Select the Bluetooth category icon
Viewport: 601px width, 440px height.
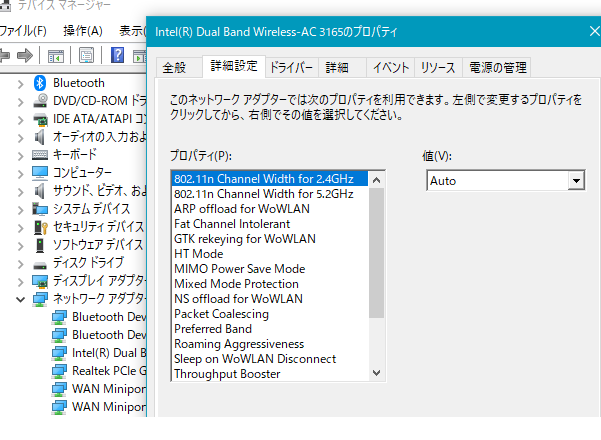tap(40, 83)
